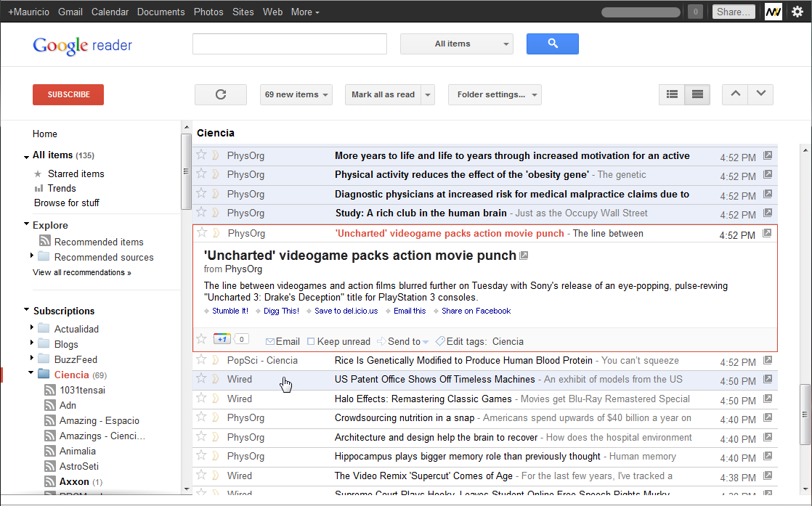812x506 pixels.
Task: Switch to expanded view layout
Action: tap(697, 94)
